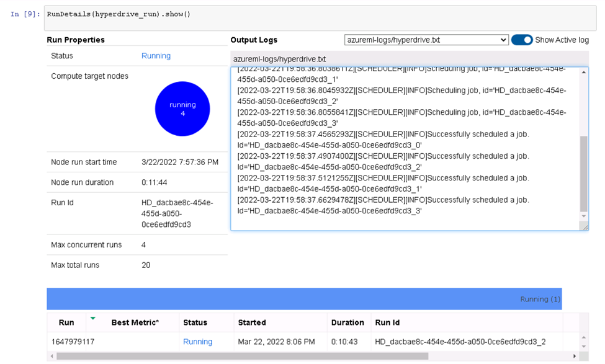Screen dimensions: 605x364
Task: Click the Max total runs value 20
Action: (x=146, y=265)
